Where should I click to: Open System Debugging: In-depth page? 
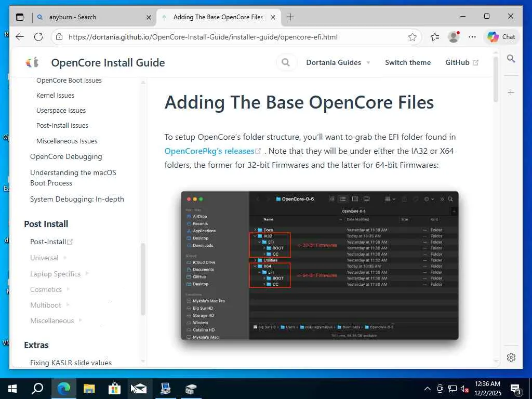coord(77,199)
